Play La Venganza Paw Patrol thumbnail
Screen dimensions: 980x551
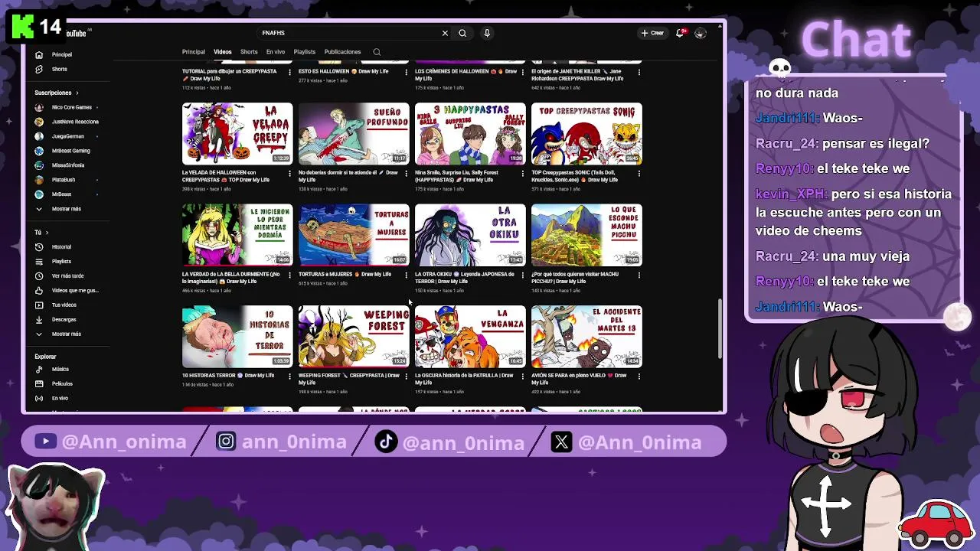[x=470, y=337]
